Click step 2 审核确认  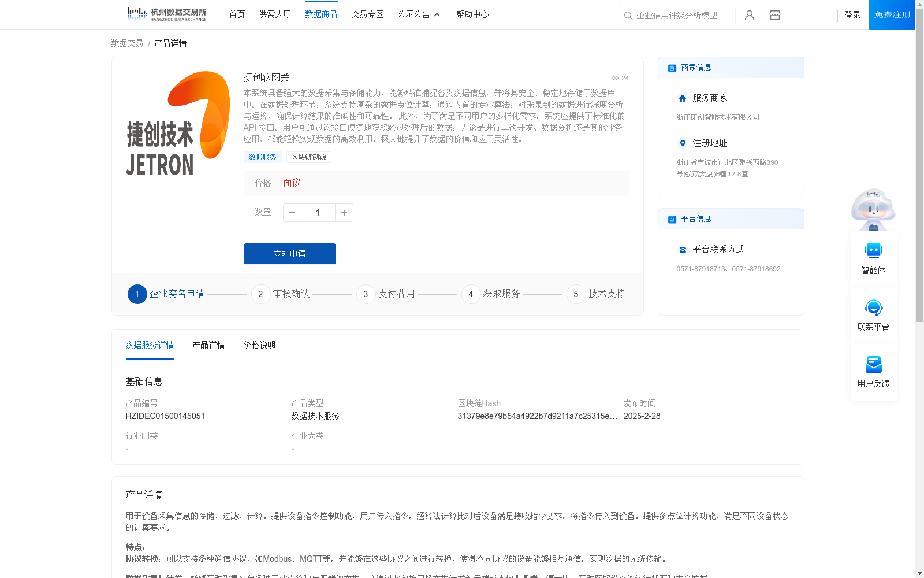281,294
